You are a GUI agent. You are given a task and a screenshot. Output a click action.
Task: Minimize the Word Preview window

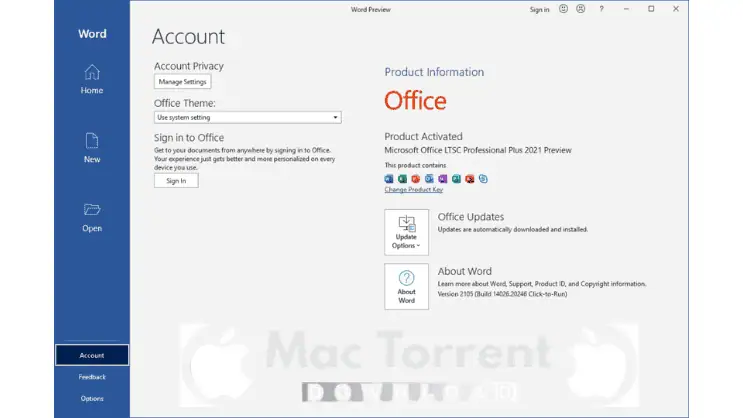(626, 9)
